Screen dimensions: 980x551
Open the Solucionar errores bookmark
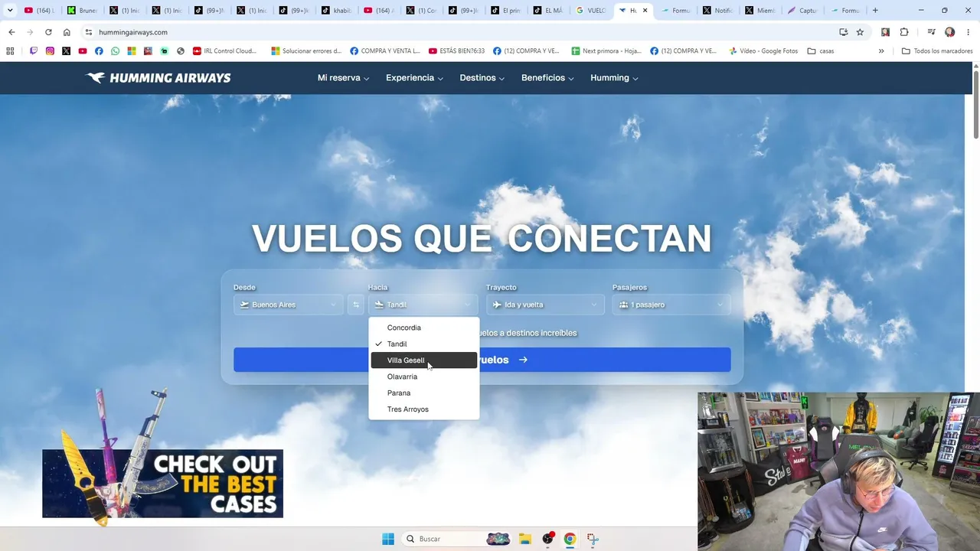[x=306, y=51]
